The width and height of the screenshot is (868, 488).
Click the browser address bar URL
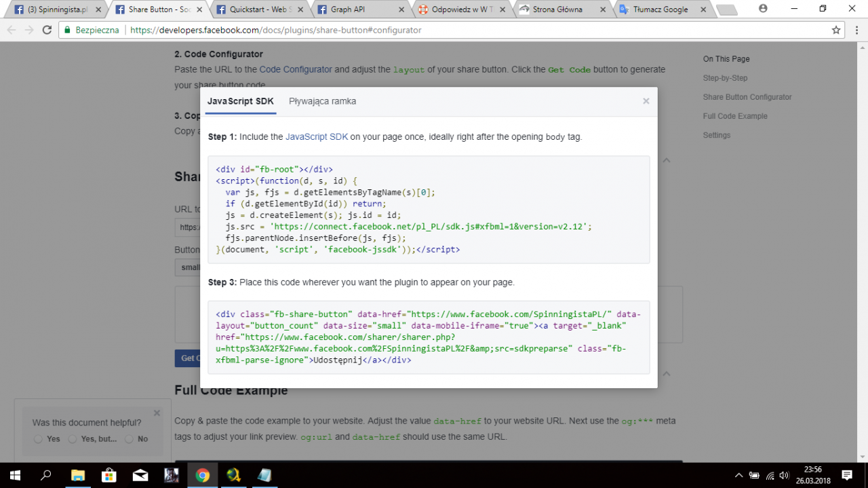click(275, 30)
